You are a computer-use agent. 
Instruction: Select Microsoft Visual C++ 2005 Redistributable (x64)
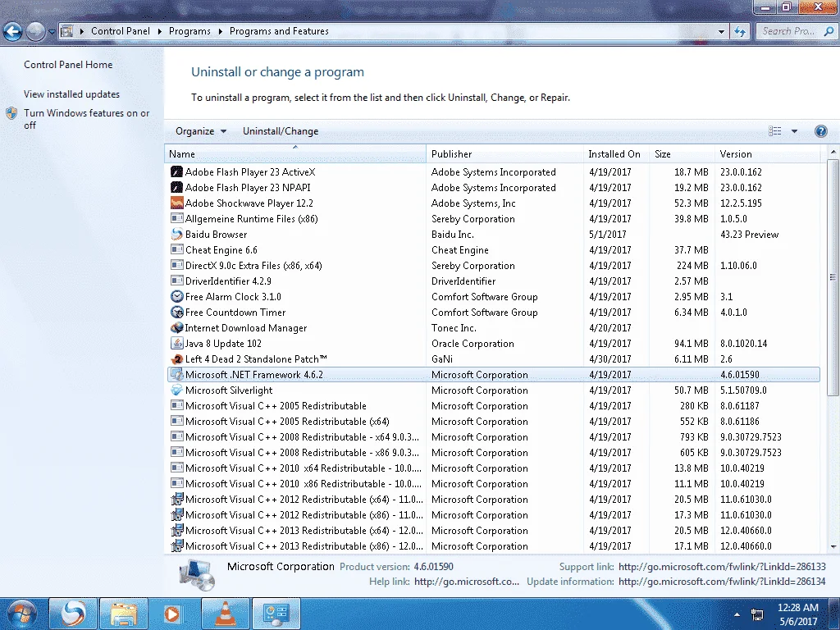coord(493,421)
